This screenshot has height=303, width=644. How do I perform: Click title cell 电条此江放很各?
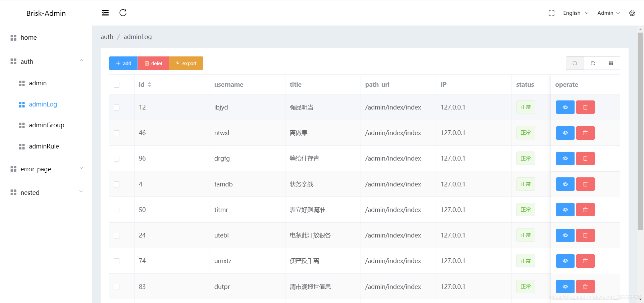click(x=310, y=235)
